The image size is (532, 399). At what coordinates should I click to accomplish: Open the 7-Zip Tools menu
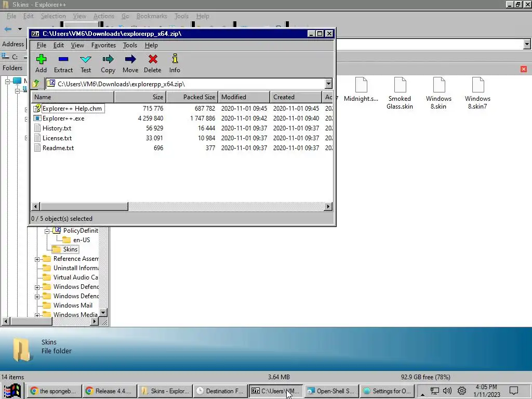click(x=130, y=45)
